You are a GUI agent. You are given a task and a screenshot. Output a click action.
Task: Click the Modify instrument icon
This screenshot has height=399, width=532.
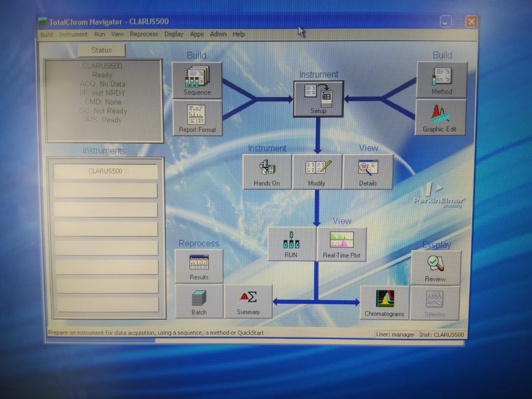click(x=317, y=172)
